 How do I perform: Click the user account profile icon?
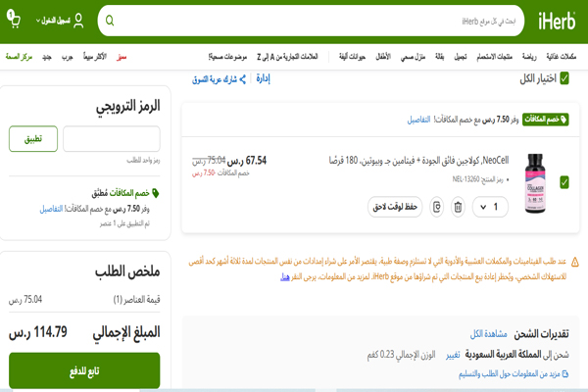tap(78, 21)
